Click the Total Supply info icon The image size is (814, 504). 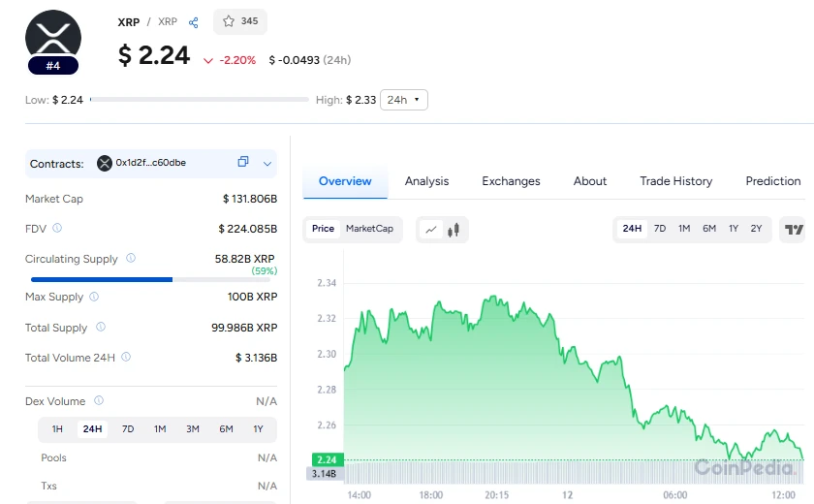[x=101, y=327]
